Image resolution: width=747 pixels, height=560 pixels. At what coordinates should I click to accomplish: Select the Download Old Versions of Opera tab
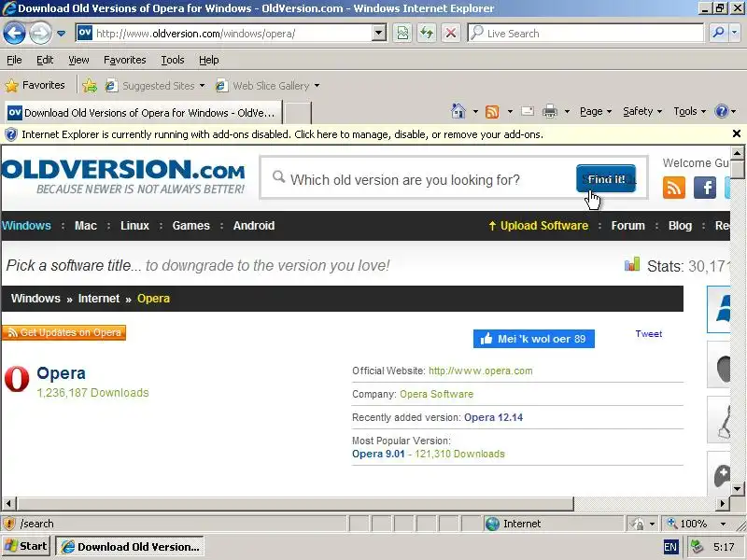tap(143, 113)
